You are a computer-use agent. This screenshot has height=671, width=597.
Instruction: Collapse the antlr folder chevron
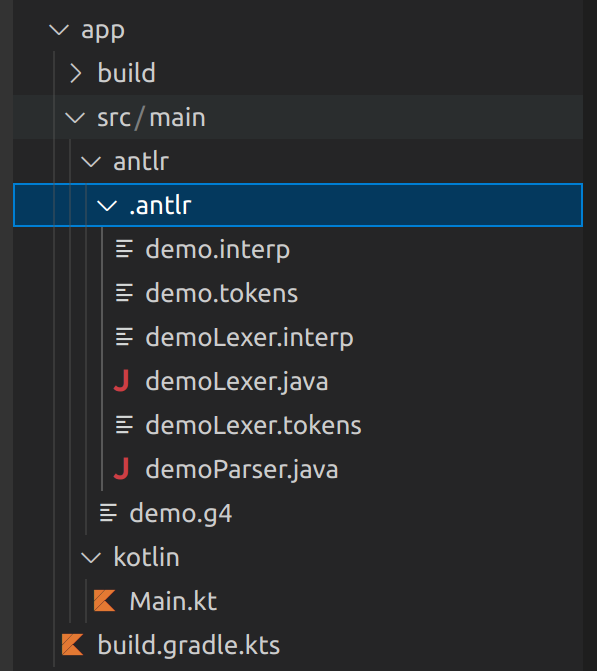91,162
